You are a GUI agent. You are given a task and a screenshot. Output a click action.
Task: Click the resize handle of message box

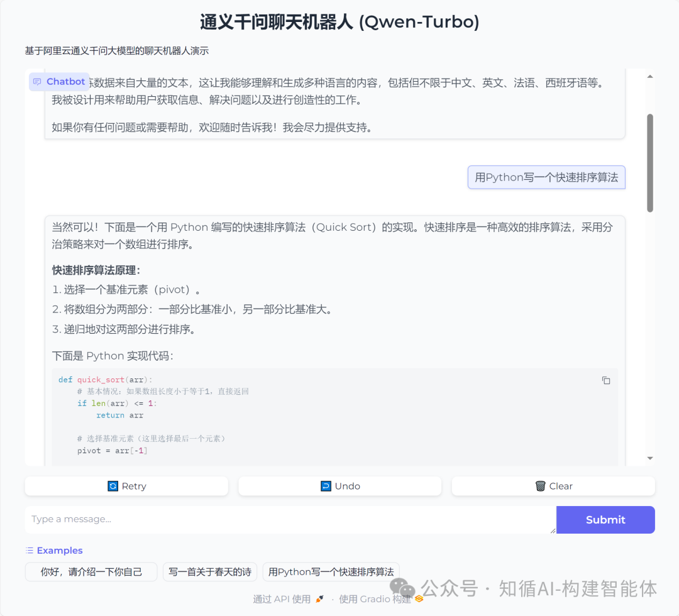click(x=553, y=531)
